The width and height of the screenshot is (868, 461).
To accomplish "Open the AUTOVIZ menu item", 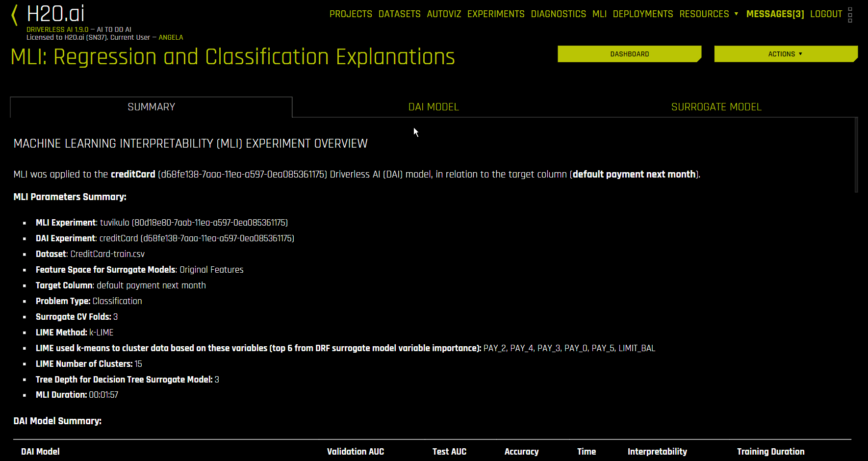I will (x=444, y=14).
